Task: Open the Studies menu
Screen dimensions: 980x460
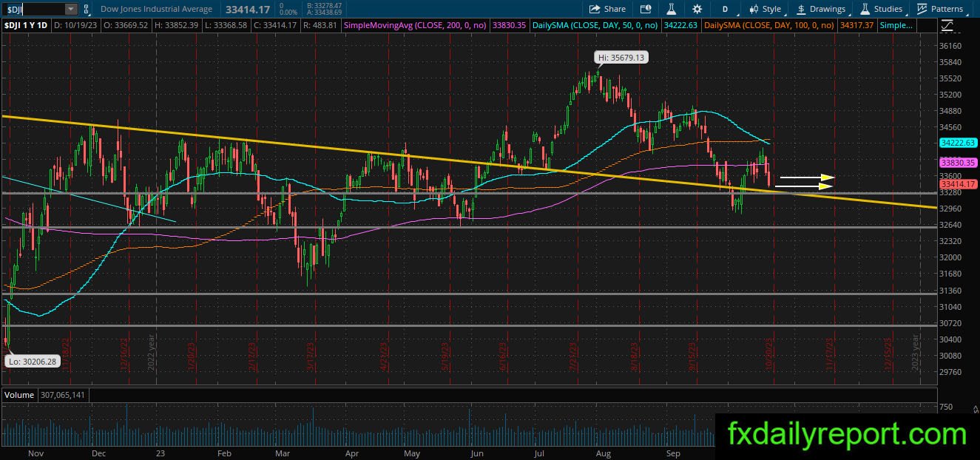Action: click(x=882, y=9)
